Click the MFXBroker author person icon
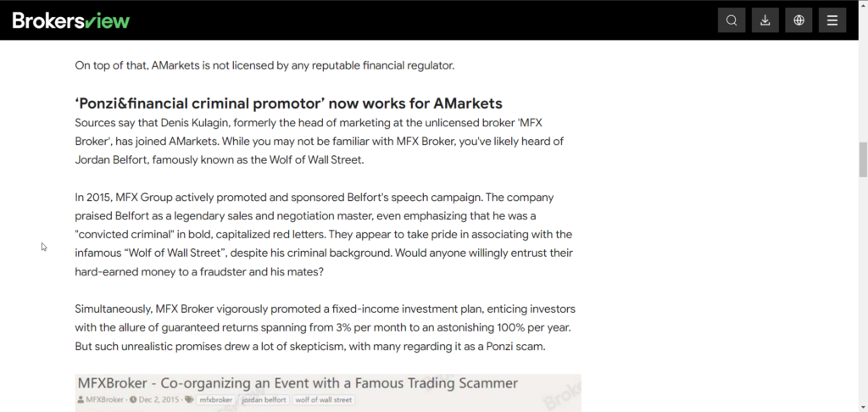Screen dimensions: 868x412 (x=81, y=400)
